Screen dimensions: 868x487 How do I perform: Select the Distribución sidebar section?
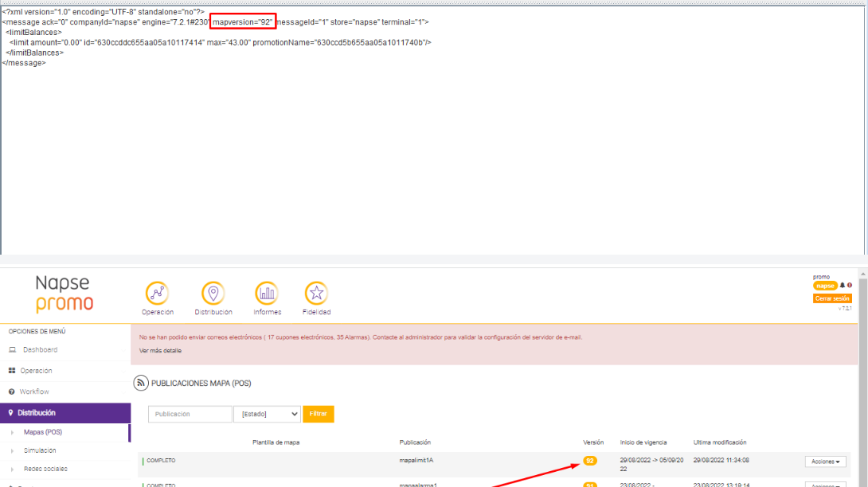coord(65,413)
